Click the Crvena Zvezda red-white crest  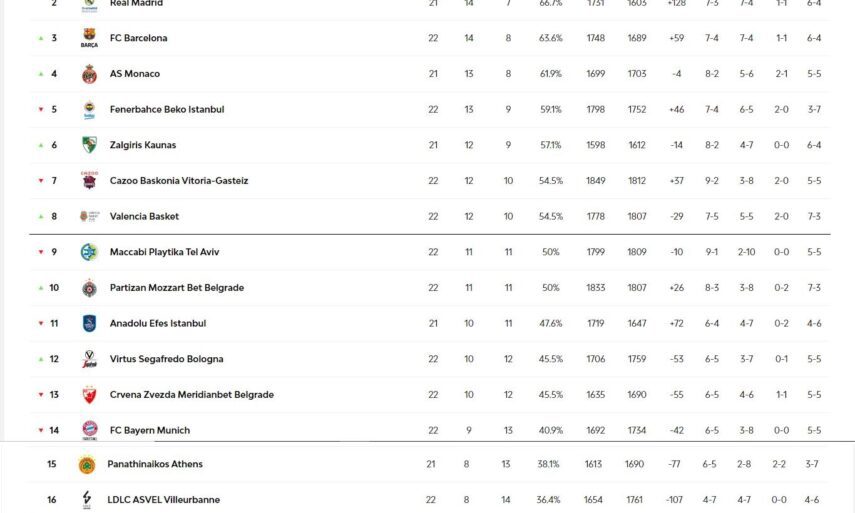[89, 395]
